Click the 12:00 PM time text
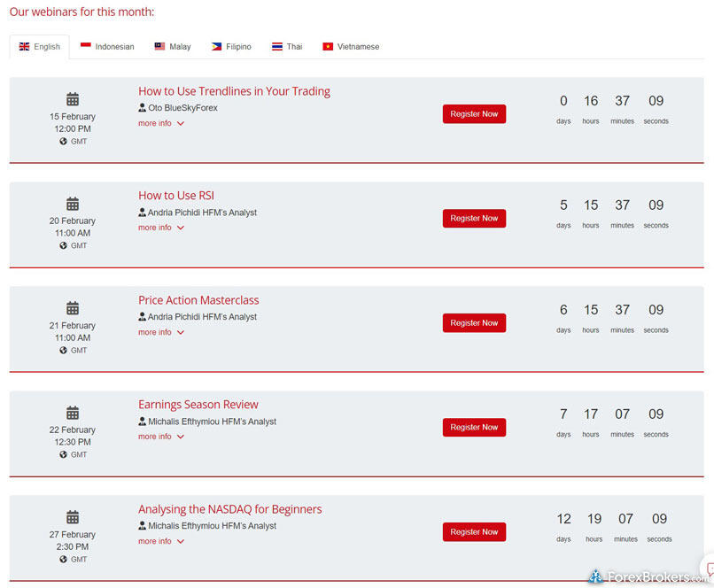714x588 pixels. click(73, 128)
